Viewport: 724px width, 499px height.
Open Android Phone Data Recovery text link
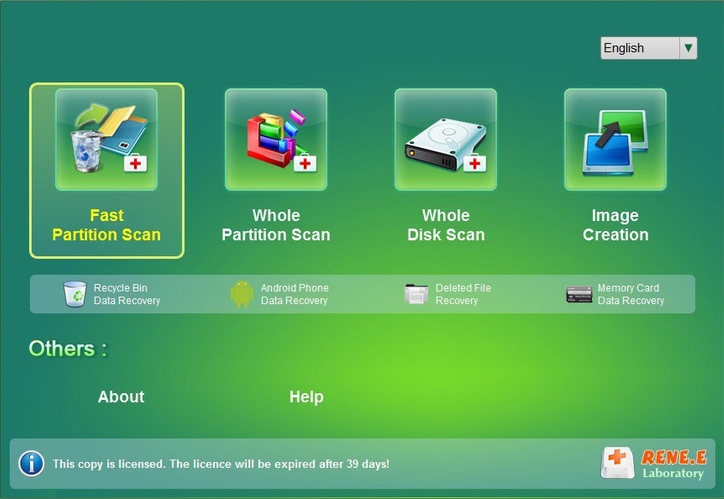point(294,294)
